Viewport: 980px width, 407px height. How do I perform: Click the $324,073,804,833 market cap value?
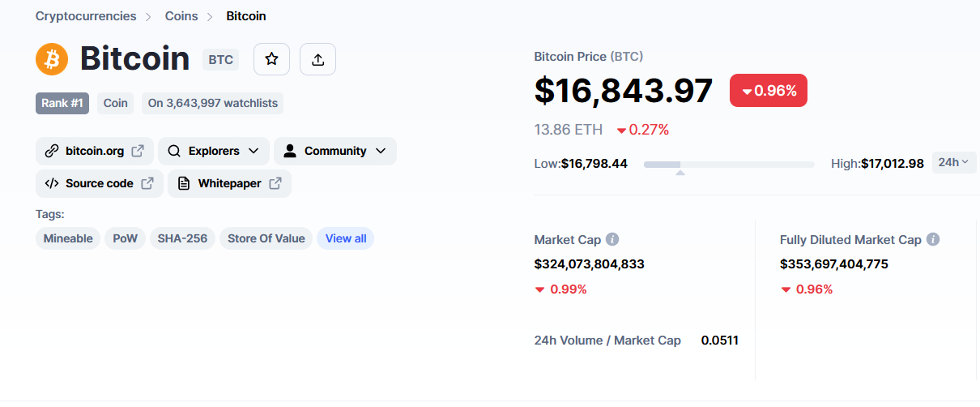590,264
